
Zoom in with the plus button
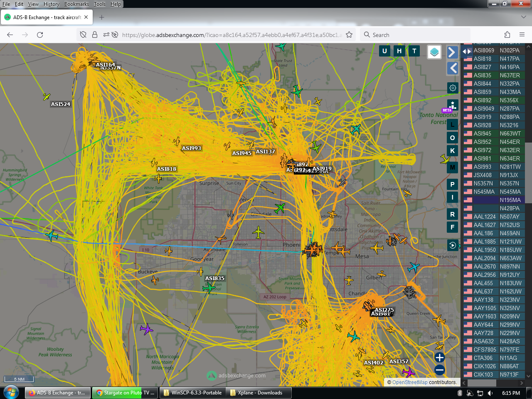click(440, 357)
